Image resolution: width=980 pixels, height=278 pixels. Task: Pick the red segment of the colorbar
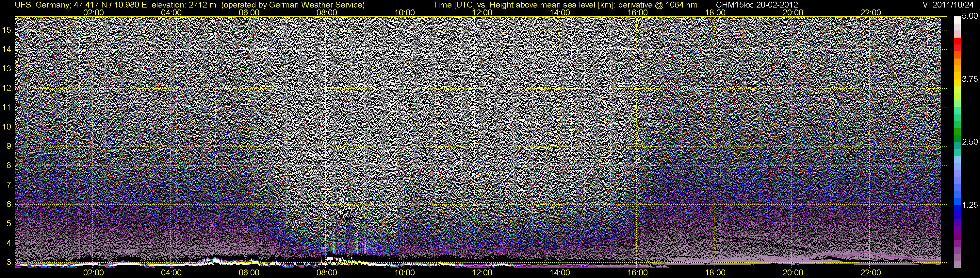coord(957,44)
